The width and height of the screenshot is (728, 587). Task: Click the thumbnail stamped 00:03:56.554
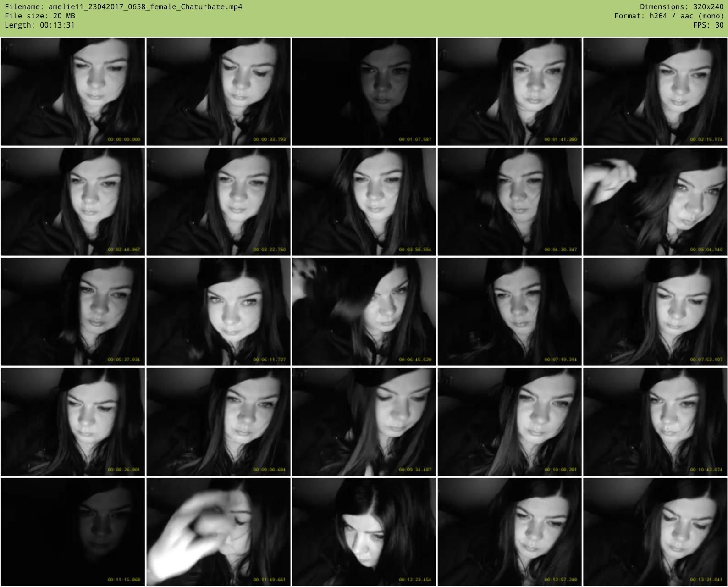tap(364, 202)
